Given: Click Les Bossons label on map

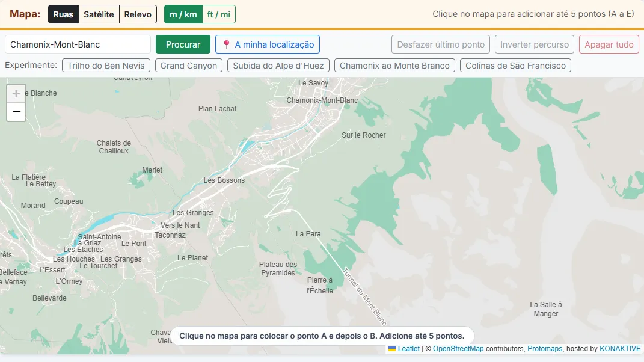Looking at the screenshot, I should coord(224,180).
